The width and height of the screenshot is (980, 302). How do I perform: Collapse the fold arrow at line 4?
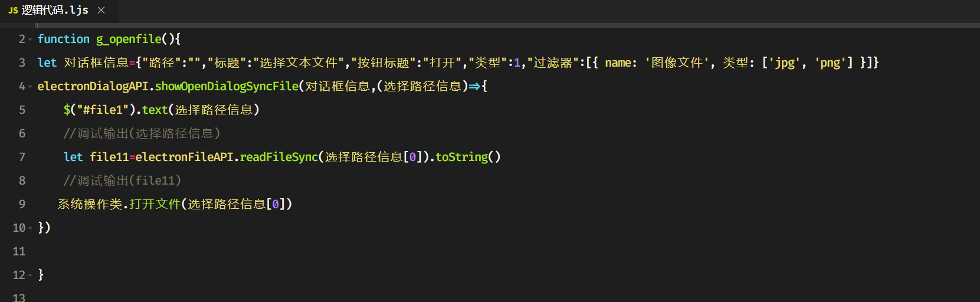[30, 87]
